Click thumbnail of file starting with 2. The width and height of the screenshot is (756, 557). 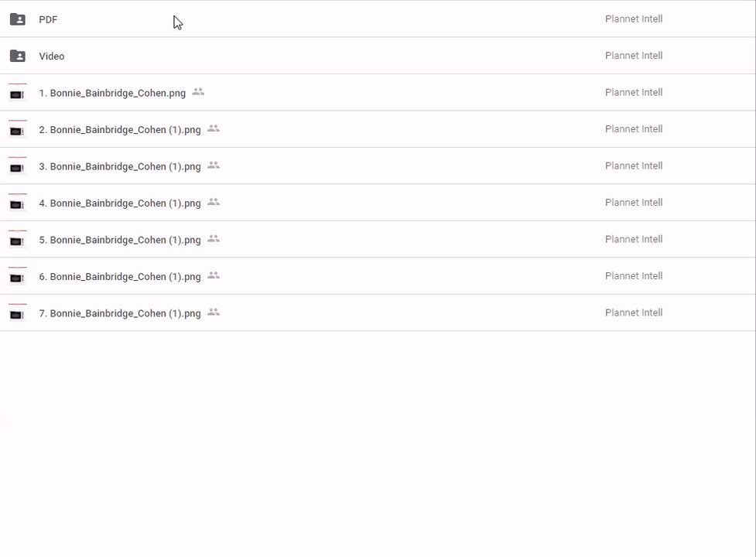(x=17, y=129)
